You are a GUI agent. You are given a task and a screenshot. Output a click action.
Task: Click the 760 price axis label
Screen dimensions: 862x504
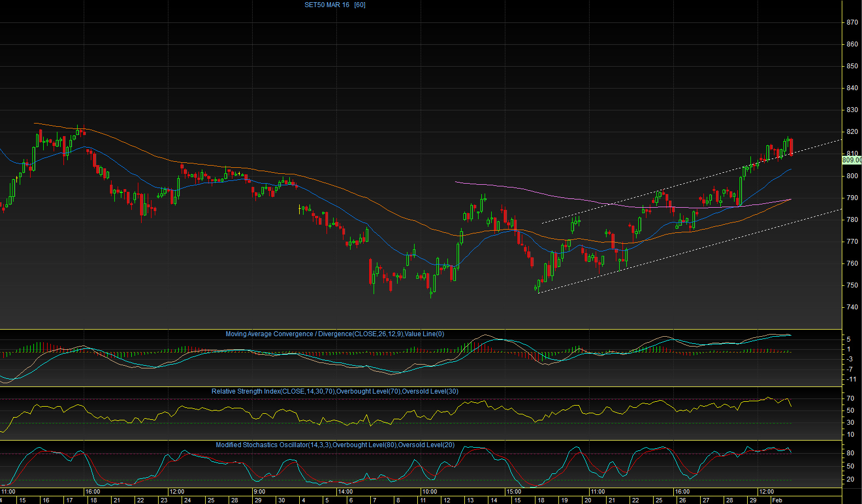pyautogui.click(x=852, y=263)
